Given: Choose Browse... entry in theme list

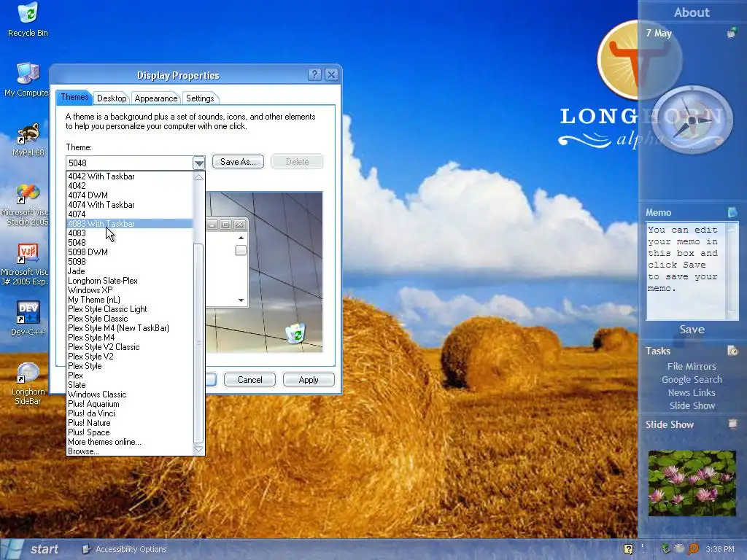Looking at the screenshot, I should [x=130, y=451].
